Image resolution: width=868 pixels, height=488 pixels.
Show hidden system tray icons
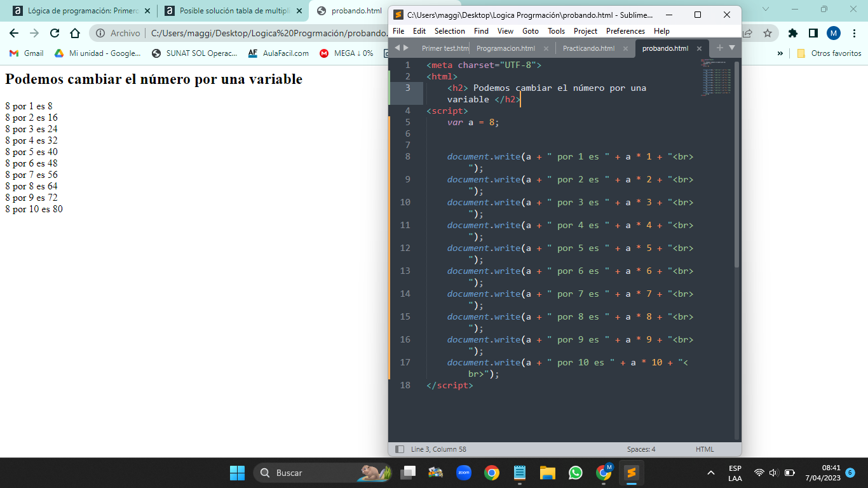(x=711, y=473)
